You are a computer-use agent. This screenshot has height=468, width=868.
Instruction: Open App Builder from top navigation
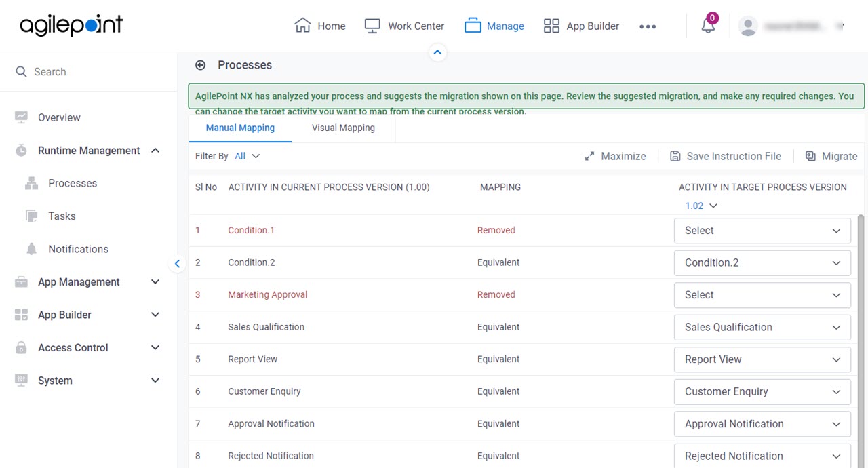click(x=582, y=26)
